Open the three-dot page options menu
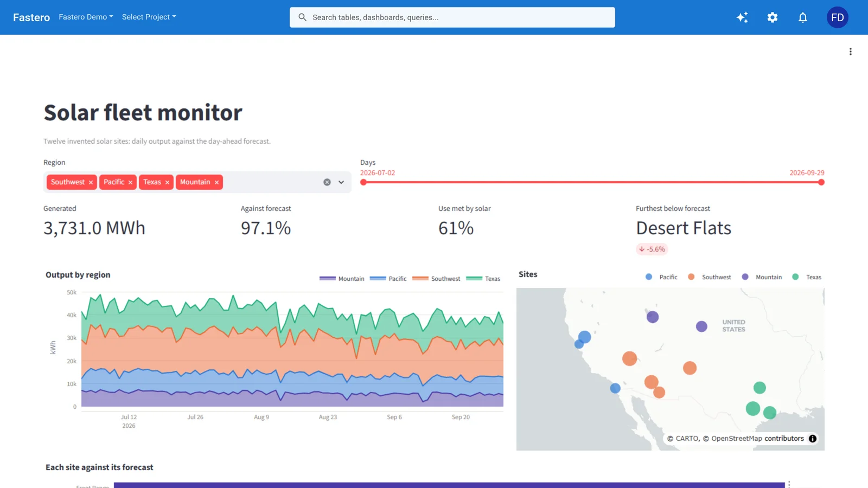The height and width of the screenshot is (488, 868). point(851,52)
